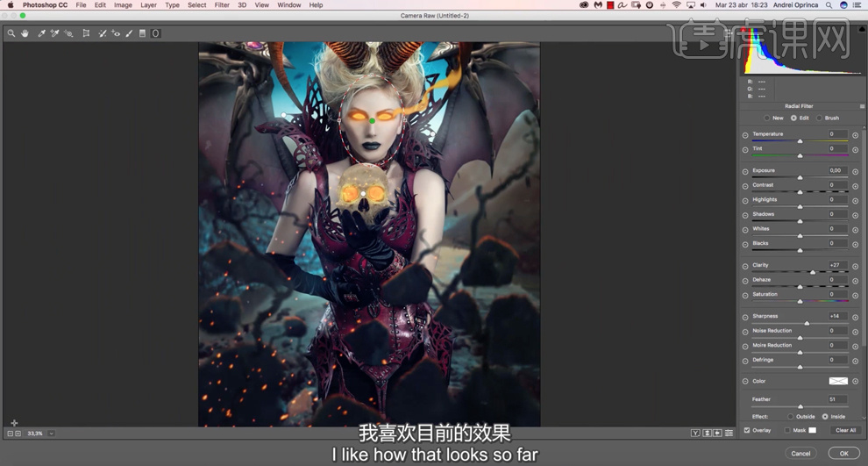Select the Hand tool

(25, 33)
